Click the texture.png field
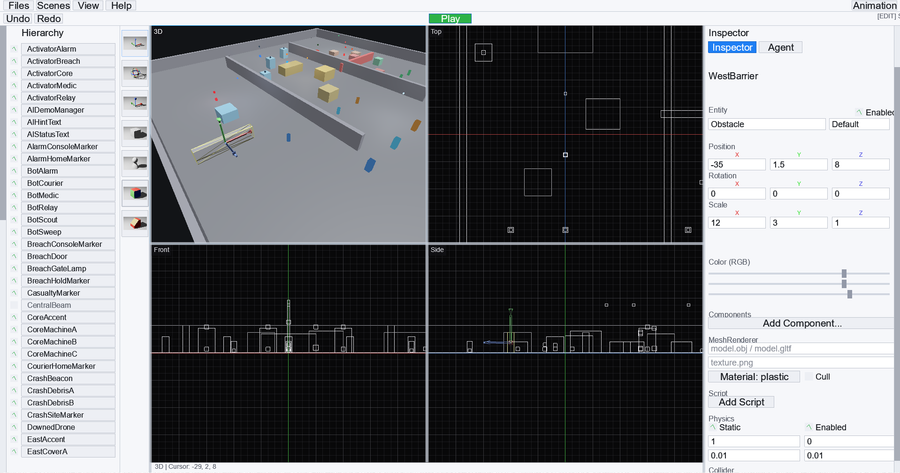This screenshot has height=473, width=900. click(x=801, y=363)
